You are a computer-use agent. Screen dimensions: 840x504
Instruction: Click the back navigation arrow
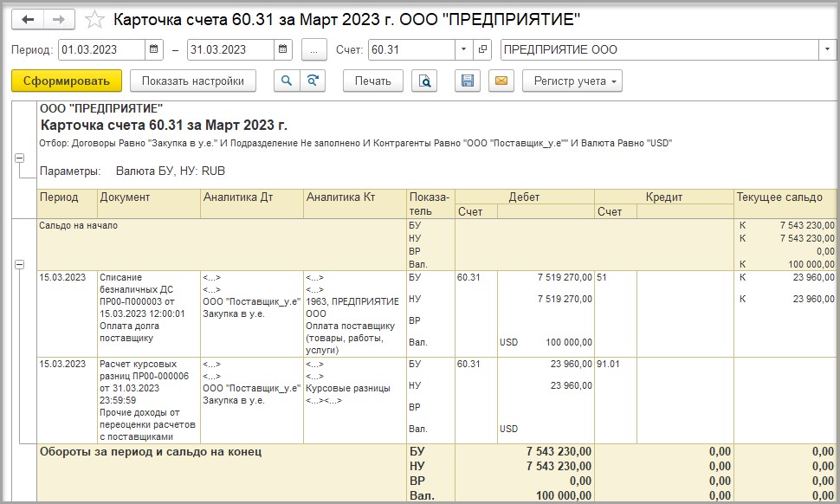click(28, 19)
